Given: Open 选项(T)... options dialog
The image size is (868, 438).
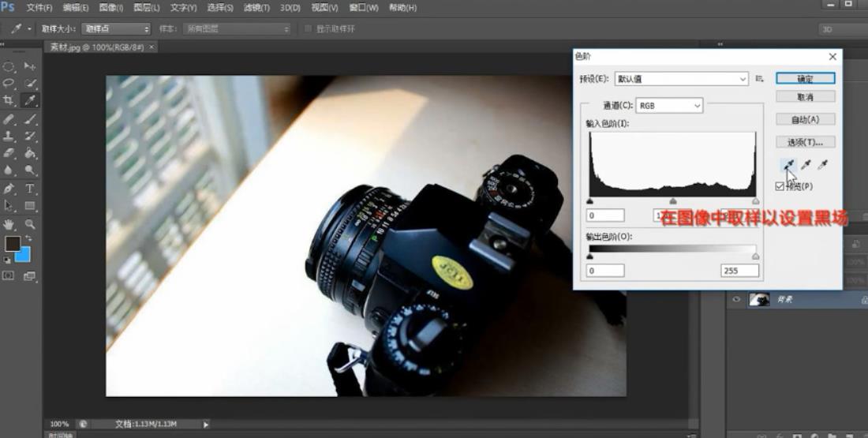Looking at the screenshot, I should pyautogui.click(x=806, y=142).
